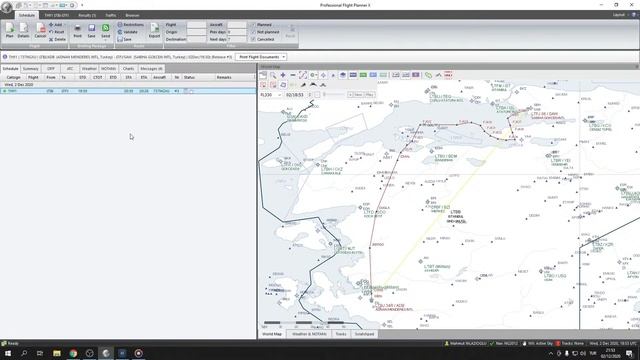Toggle the Planned filter checkbox
The width and height of the screenshot is (640, 360).
[253, 25]
